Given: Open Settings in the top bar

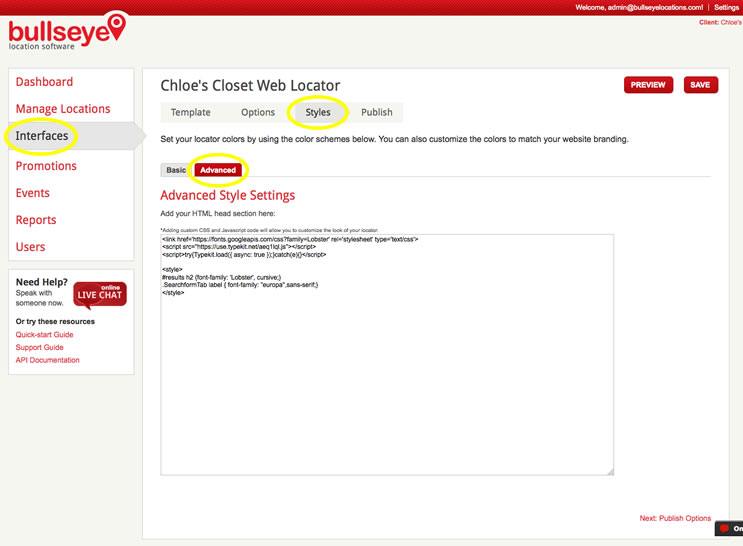Looking at the screenshot, I should pos(726,7).
